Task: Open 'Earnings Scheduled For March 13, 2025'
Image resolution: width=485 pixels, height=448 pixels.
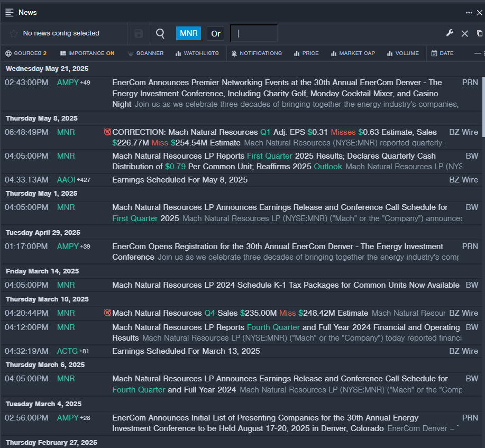Action: point(186,351)
